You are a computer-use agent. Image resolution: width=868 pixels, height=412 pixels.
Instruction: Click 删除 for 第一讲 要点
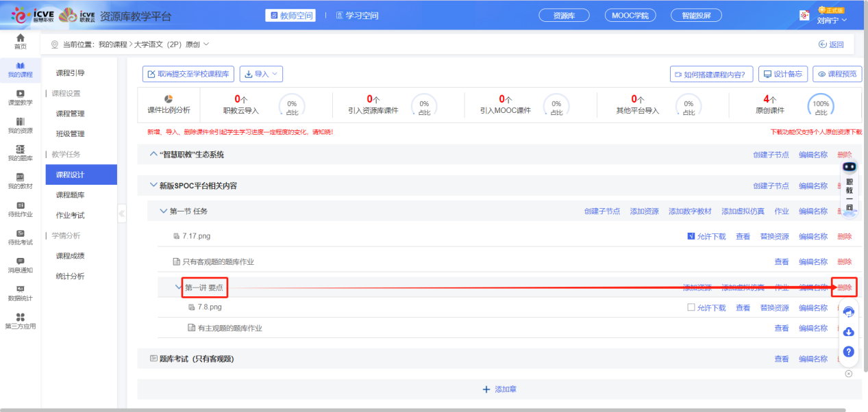845,287
